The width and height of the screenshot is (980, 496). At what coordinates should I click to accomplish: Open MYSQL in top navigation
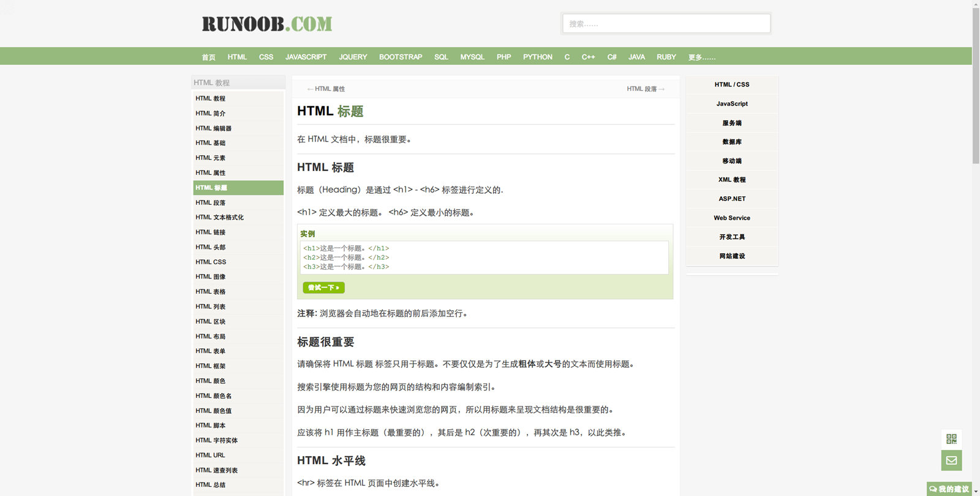tap(472, 57)
